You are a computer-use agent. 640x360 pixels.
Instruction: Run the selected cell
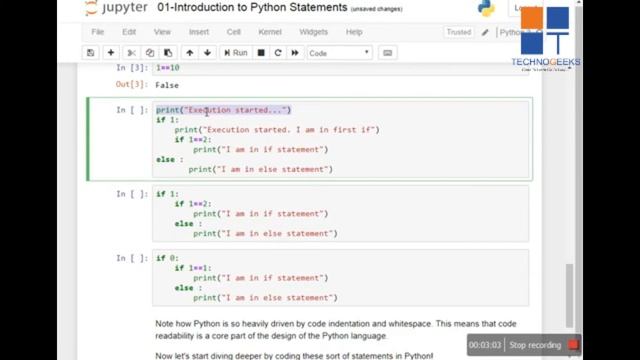[236, 53]
